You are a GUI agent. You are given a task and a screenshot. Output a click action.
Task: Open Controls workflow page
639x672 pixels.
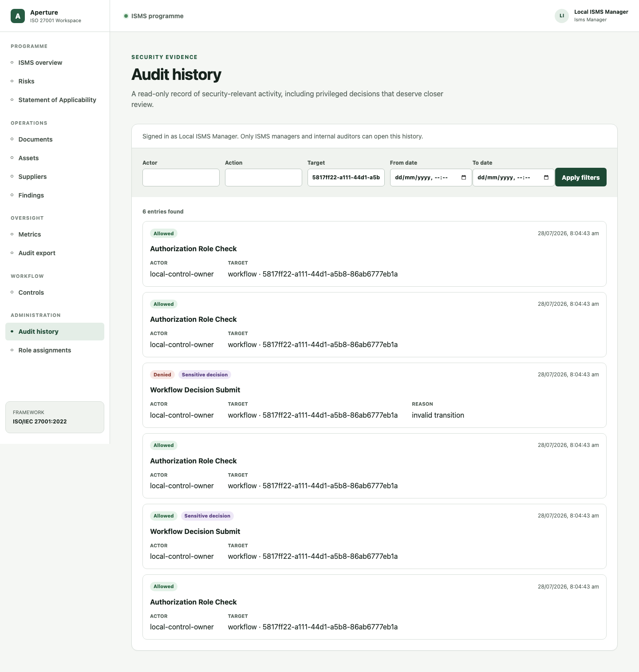[55, 293]
